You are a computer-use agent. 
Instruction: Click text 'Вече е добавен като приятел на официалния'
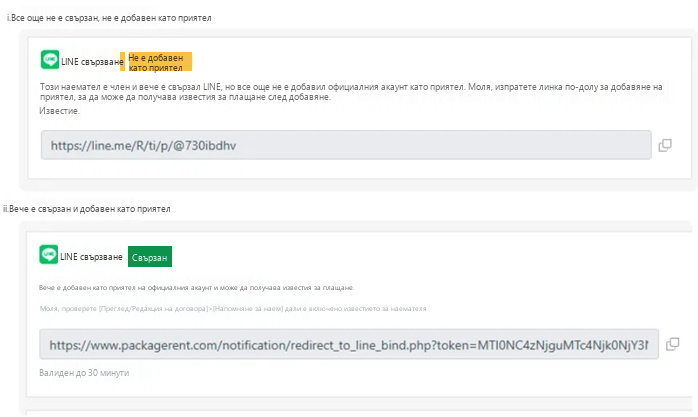point(196,287)
